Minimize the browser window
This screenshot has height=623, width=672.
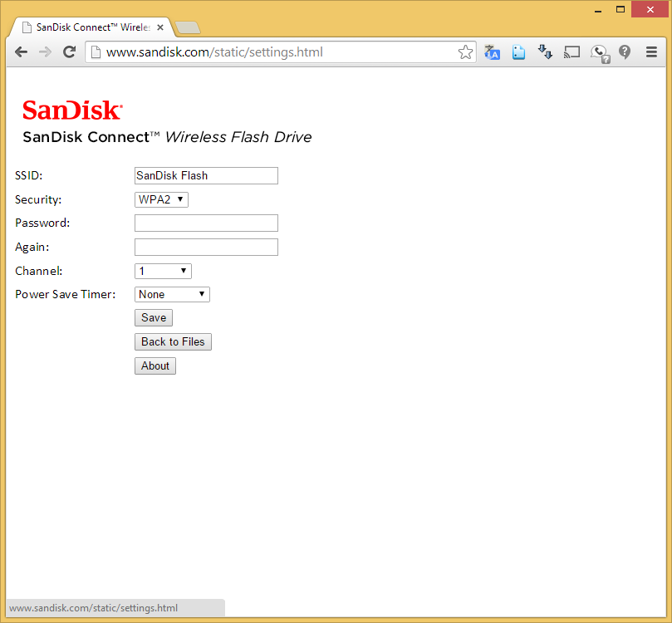[598, 10]
